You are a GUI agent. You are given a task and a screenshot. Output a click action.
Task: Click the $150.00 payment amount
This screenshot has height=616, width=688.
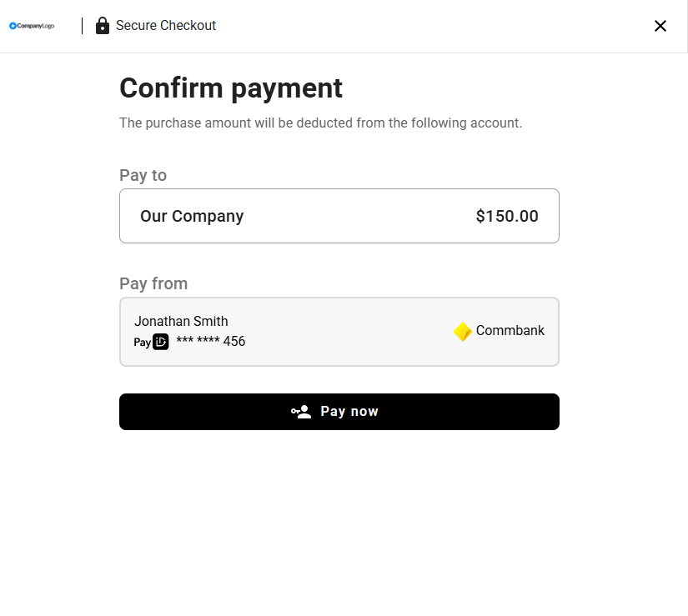507,216
